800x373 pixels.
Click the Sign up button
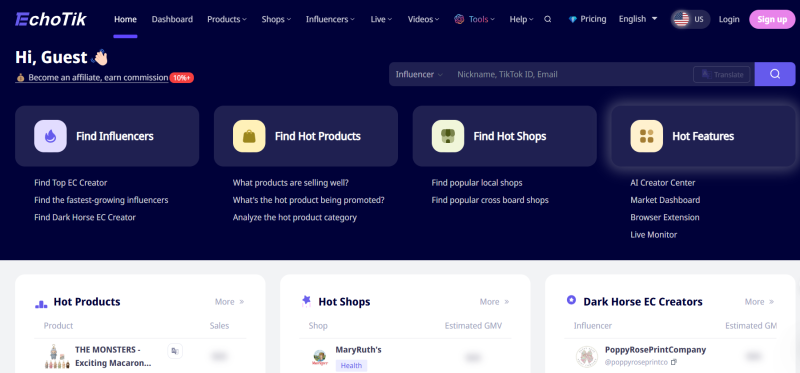(772, 19)
